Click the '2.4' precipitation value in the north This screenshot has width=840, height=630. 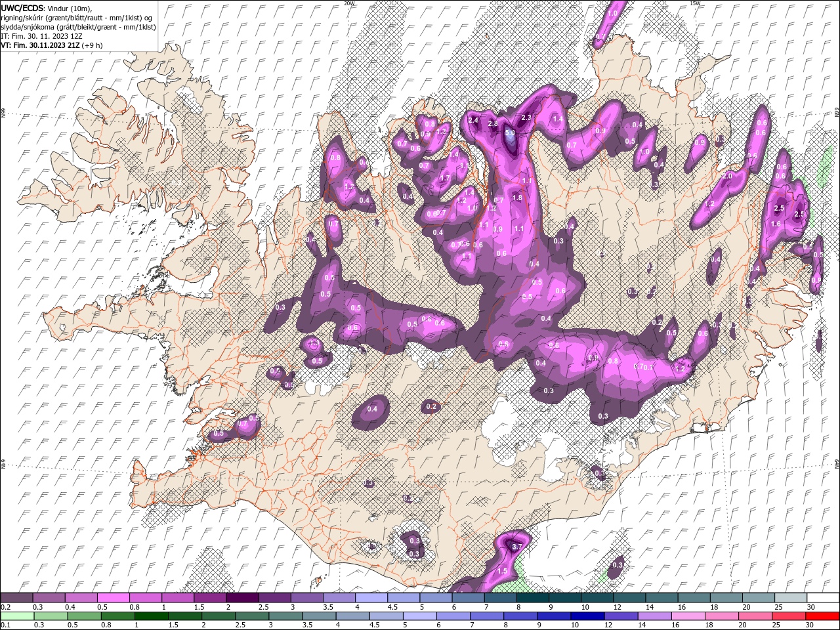pyautogui.click(x=473, y=121)
